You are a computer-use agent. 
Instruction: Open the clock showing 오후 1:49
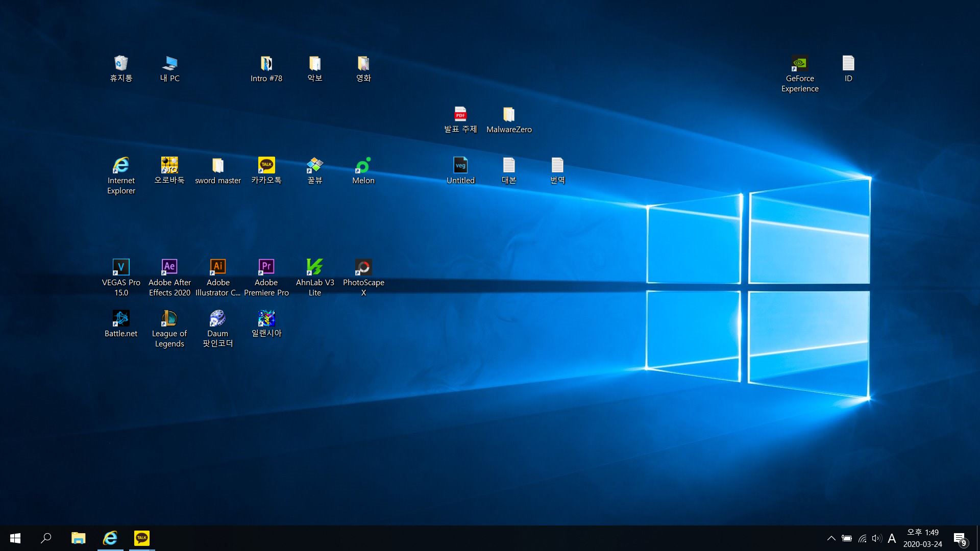(x=923, y=538)
